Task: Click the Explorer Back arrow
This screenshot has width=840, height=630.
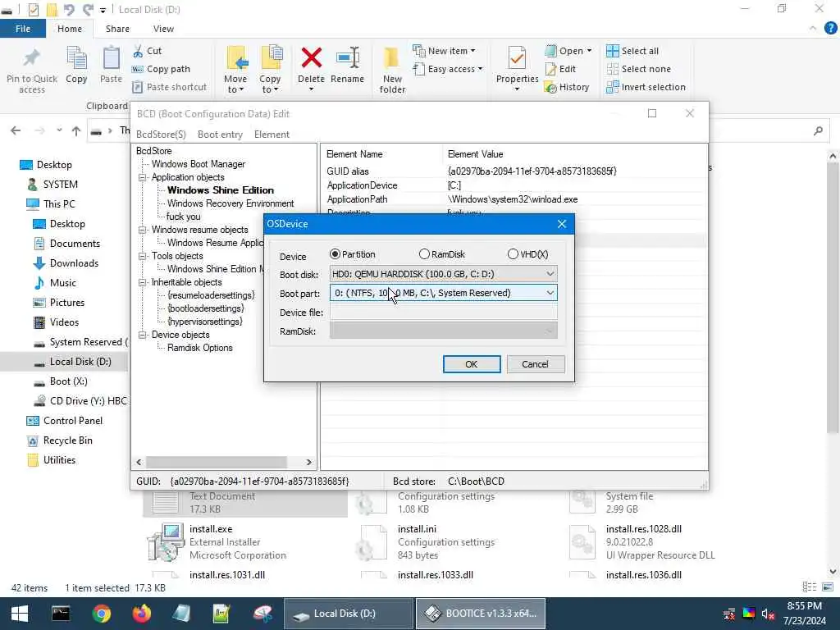Action: pyautogui.click(x=16, y=130)
